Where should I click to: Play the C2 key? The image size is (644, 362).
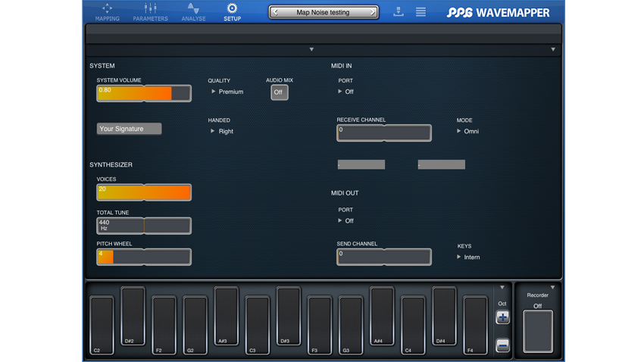tap(102, 325)
